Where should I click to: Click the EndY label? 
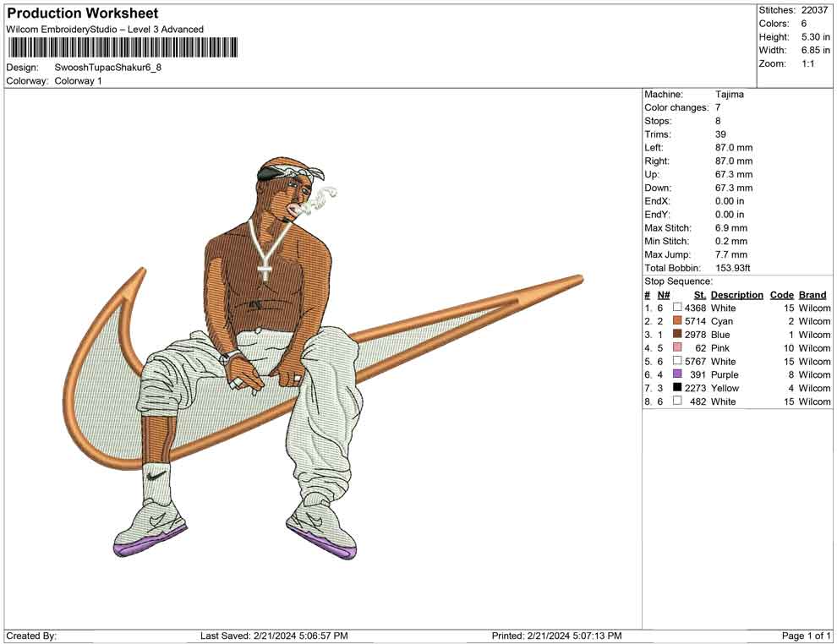[657, 215]
